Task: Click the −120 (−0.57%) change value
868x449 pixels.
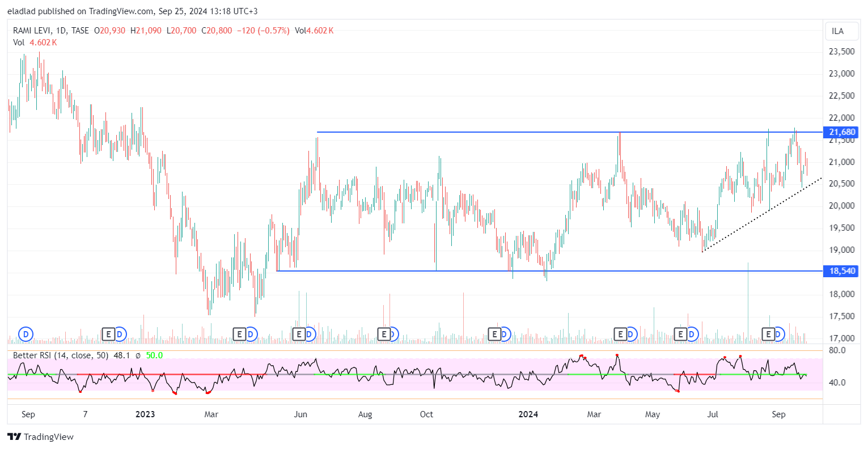Action: tap(263, 31)
